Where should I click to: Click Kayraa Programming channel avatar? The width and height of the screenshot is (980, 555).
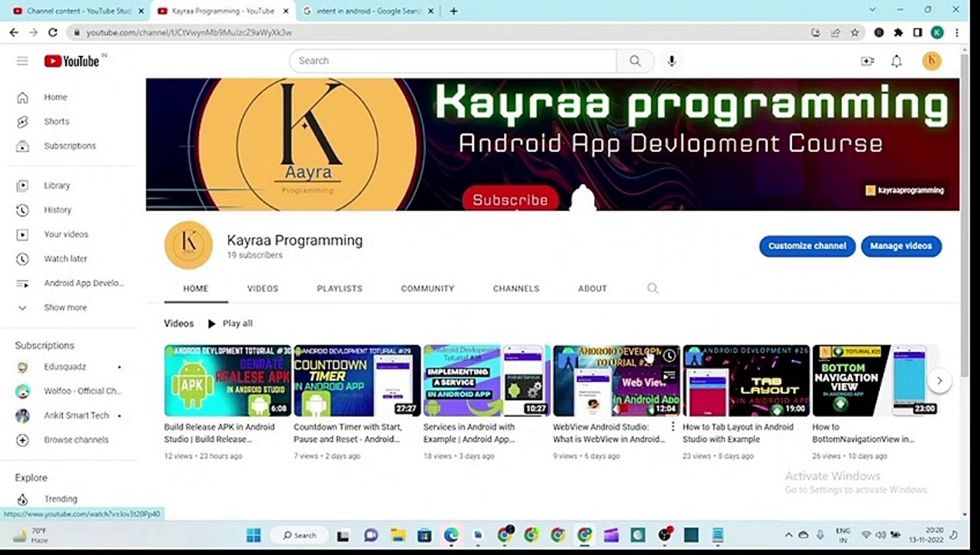pyautogui.click(x=189, y=245)
